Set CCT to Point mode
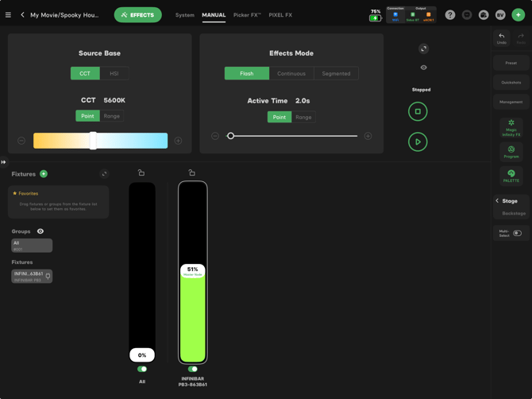The image size is (532, 399). pyautogui.click(x=87, y=116)
